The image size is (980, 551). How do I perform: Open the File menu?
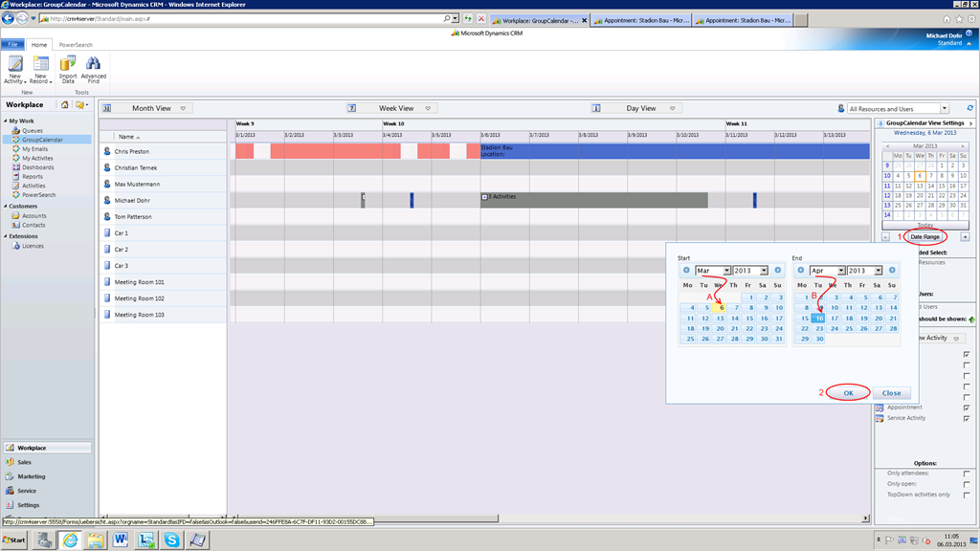coord(12,44)
